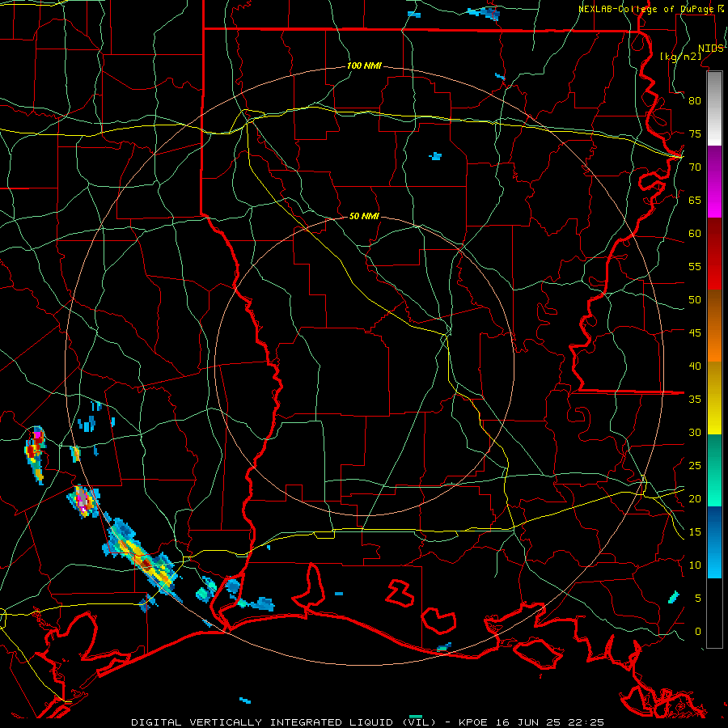Click the [kg/m2] units label
Viewport: 728px width, 728px height.
coord(680,56)
